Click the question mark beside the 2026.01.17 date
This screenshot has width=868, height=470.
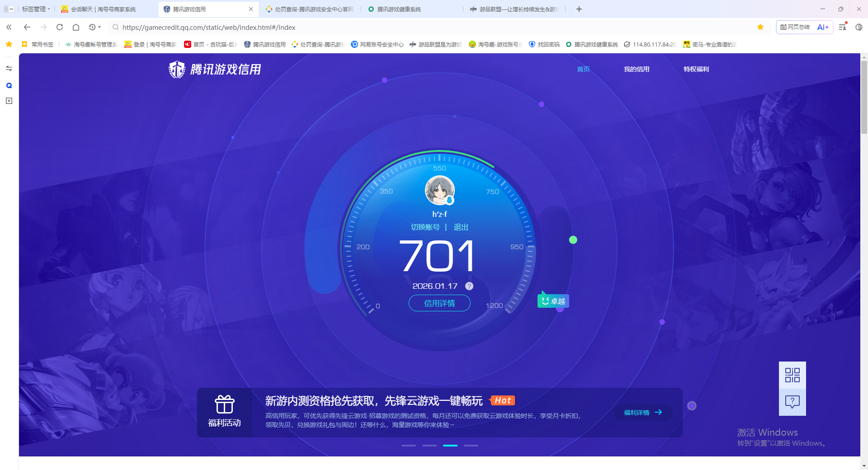point(469,286)
